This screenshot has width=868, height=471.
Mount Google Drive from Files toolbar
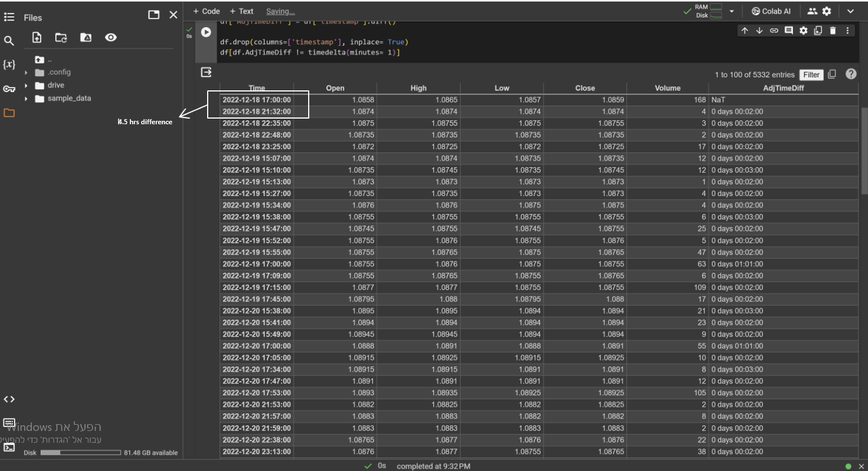(x=86, y=38)
